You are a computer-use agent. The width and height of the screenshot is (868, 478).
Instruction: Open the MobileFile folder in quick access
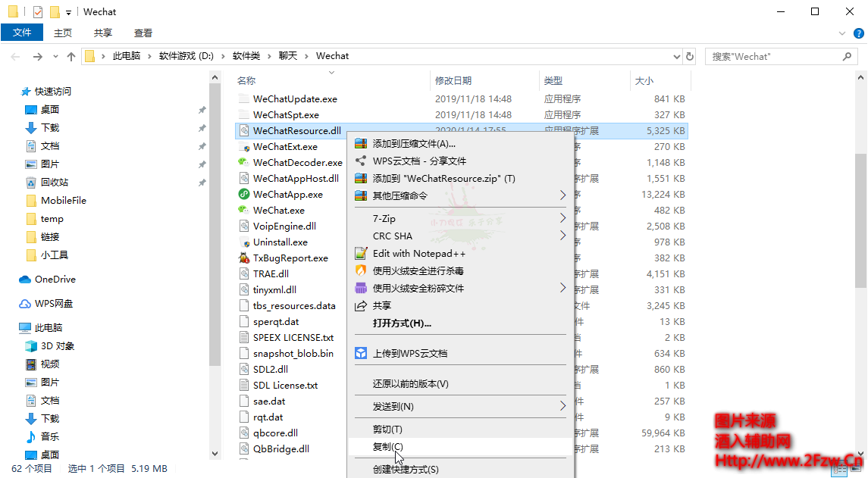pos(63,201)
